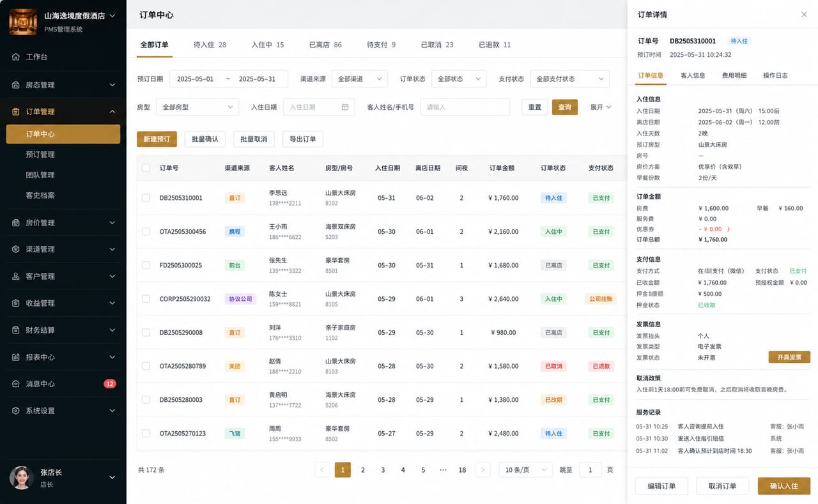Click the 确认入住 button
The image size is (818, 504).
(x=784, y=486)
